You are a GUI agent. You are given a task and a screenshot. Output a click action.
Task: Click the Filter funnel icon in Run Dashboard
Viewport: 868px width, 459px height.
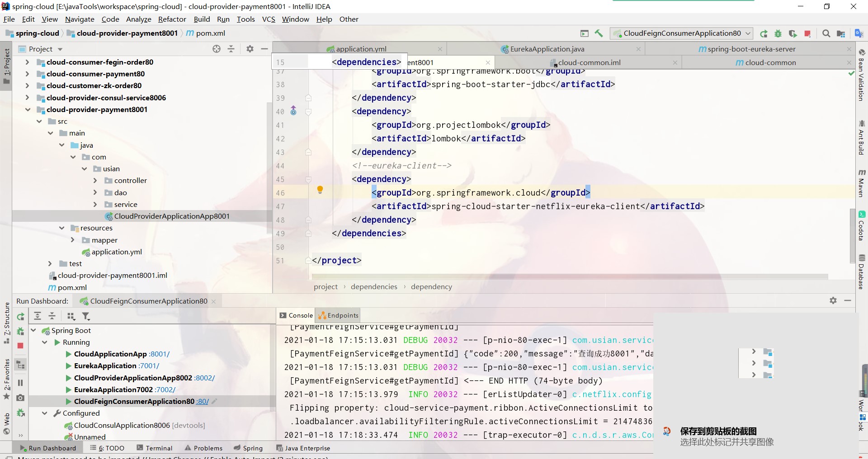(x=86, y=316)
